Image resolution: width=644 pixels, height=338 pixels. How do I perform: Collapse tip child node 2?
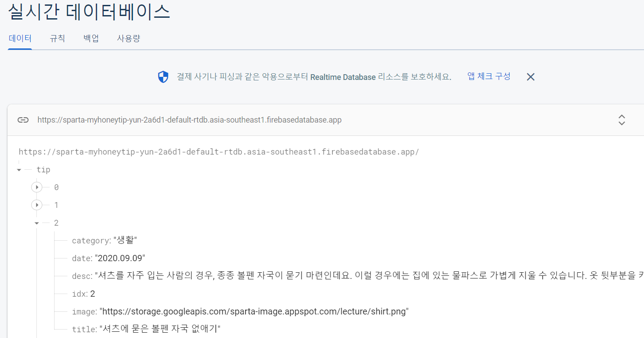[37, 223]
